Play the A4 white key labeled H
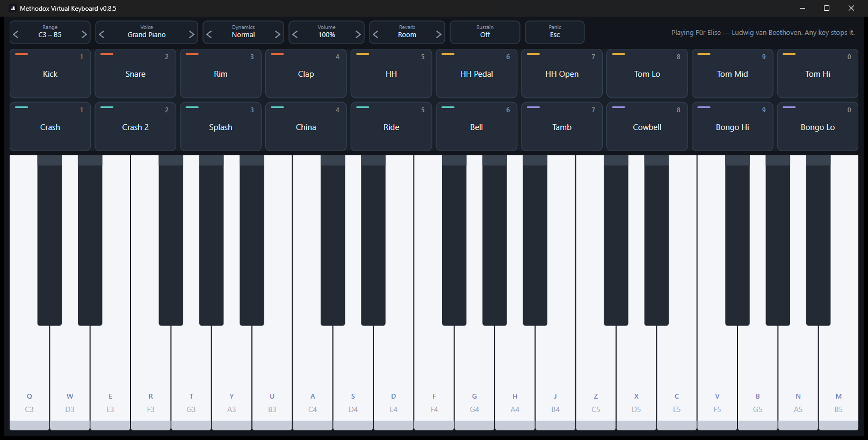The width and height of the screenshot is (868, 440). [515, 376]
